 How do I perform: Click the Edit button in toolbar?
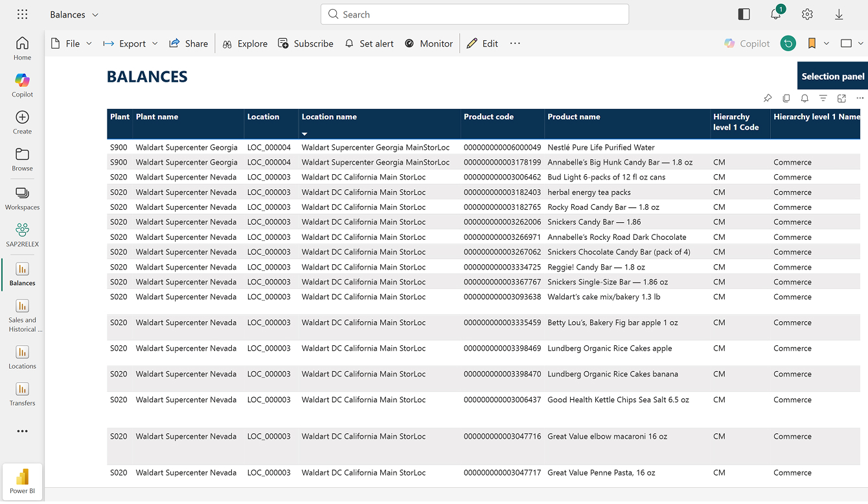(x=483, y=43)
